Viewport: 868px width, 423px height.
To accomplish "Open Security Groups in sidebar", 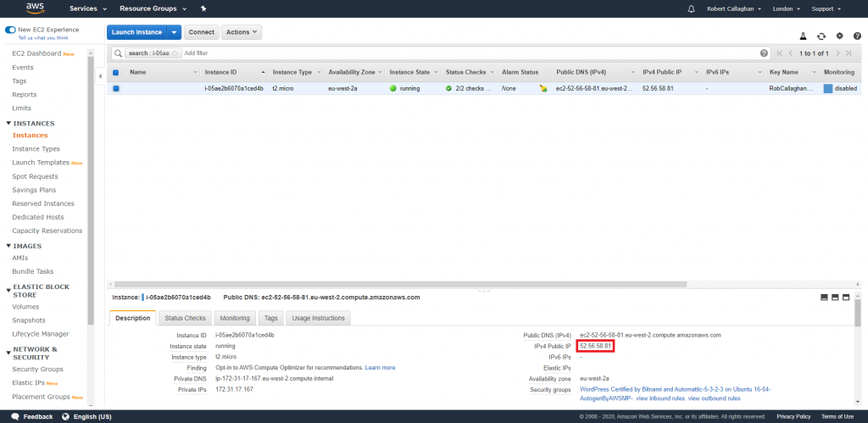I will tap(37, 370).
